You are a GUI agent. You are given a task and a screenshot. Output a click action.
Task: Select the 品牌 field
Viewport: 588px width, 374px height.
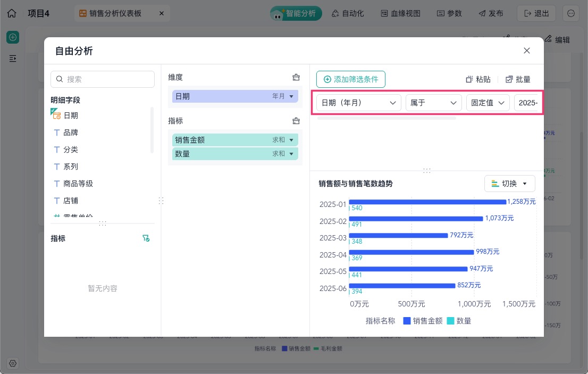coord(71,132)
